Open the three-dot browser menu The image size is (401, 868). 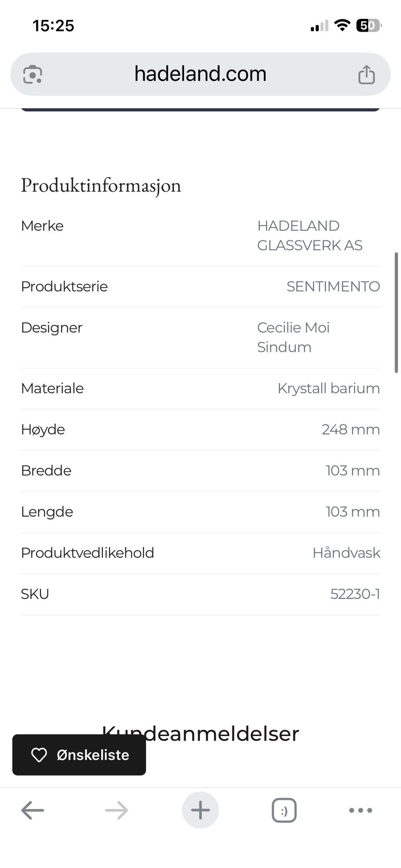[360, 810]
